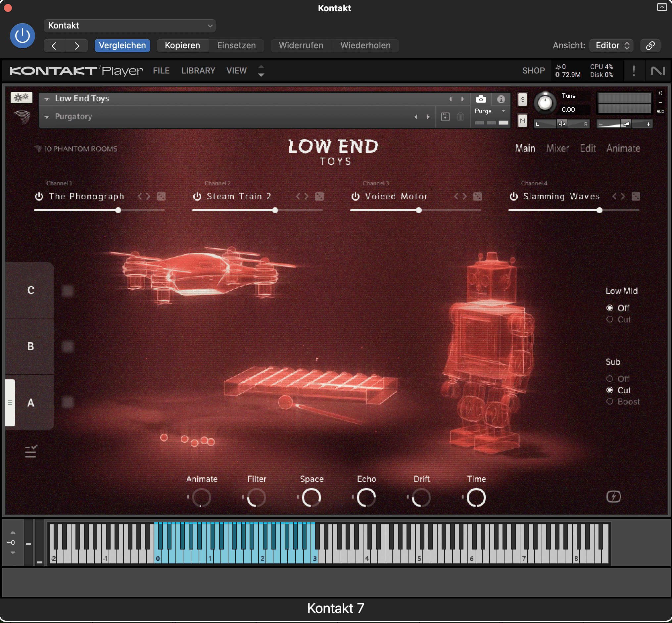Click the aux button
The image size is (672, 623).
coord(660,111)
